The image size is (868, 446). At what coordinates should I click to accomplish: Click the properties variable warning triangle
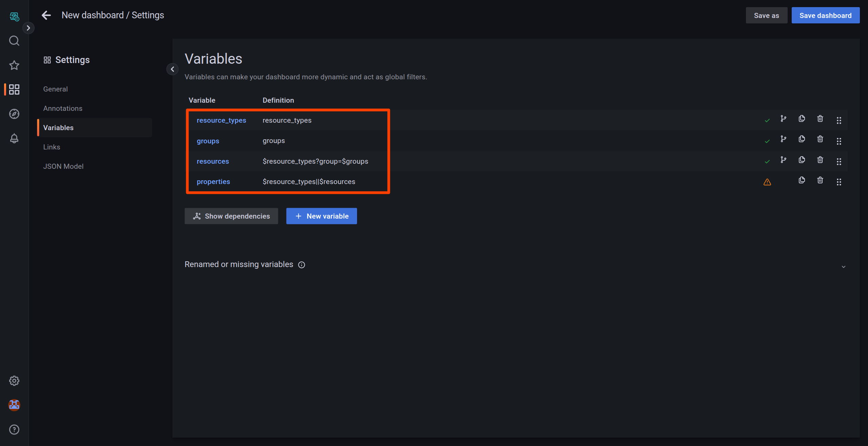[x=767, y=182]
